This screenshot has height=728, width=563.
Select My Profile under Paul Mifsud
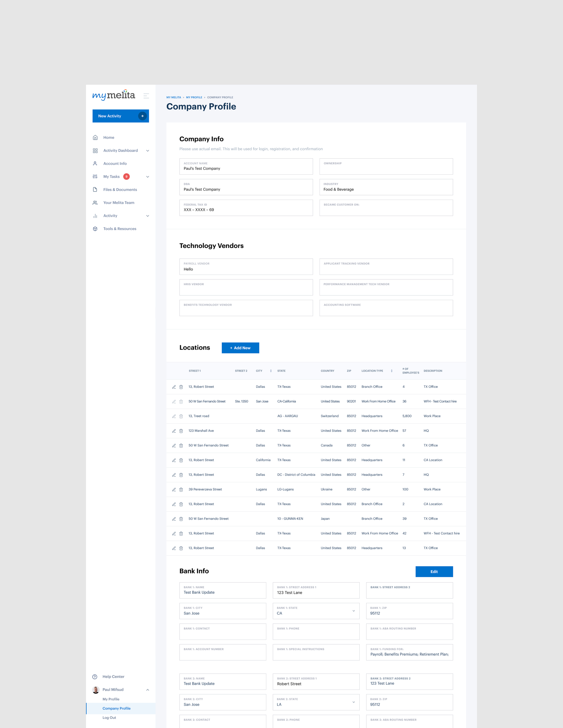(111, 699)
